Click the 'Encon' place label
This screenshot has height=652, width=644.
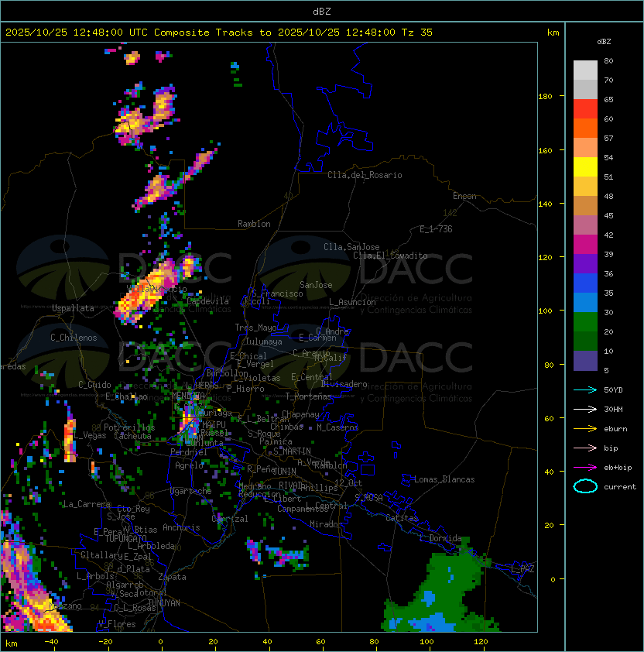[x=464, y=196]
